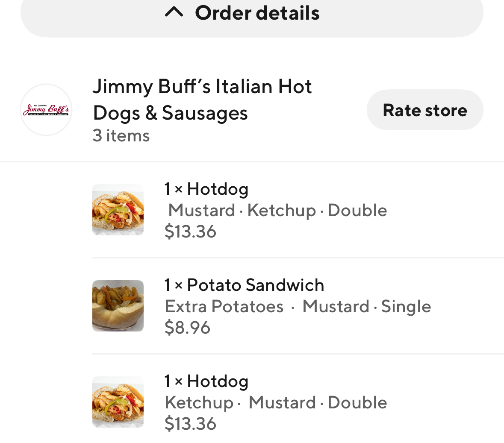Open the 1 × Potato Sandwich item title
The width and height of the screenshot is (504, 443).
tap(244, 285)
